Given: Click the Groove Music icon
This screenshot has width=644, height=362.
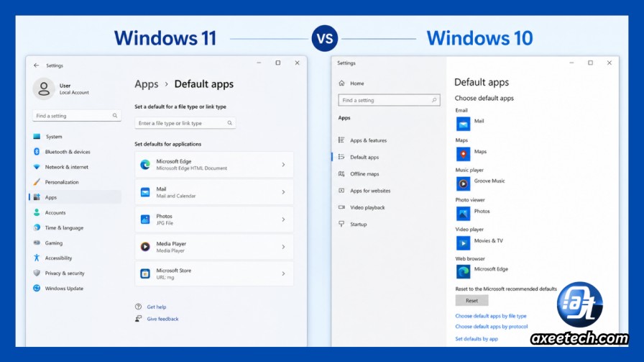Looking at the screenshot, I should 463,184.
